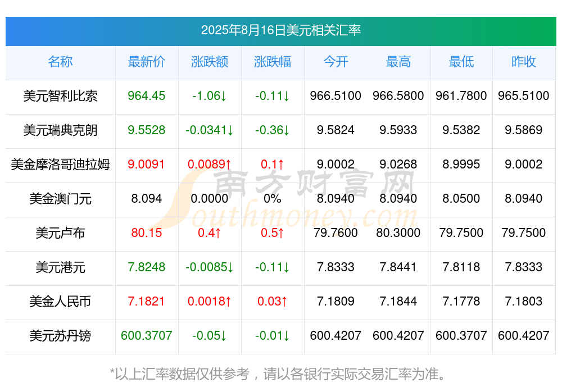The width and height of the screenshot is (562, 392).
Task: Select the 美元卢布 opening value 79.7600
Action: 336,233
